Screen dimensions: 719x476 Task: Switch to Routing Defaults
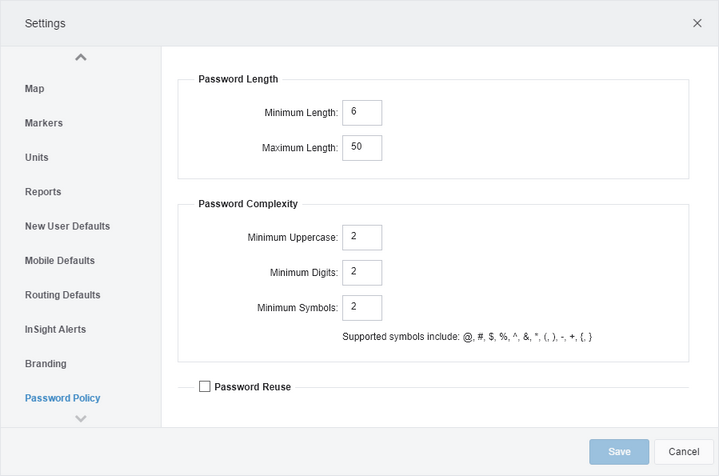click(x=62, y=295)
